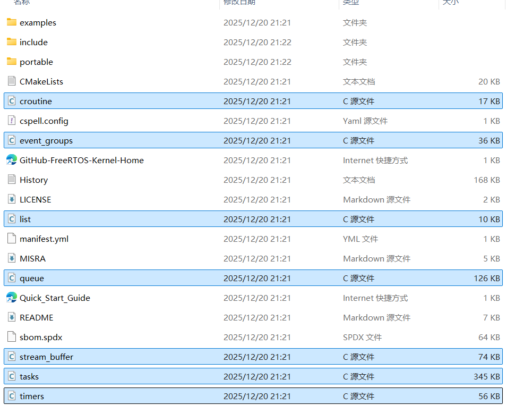Click the portable folder icon
The image size is (532, 413).
pyautogui.click(x=12, y=62)
